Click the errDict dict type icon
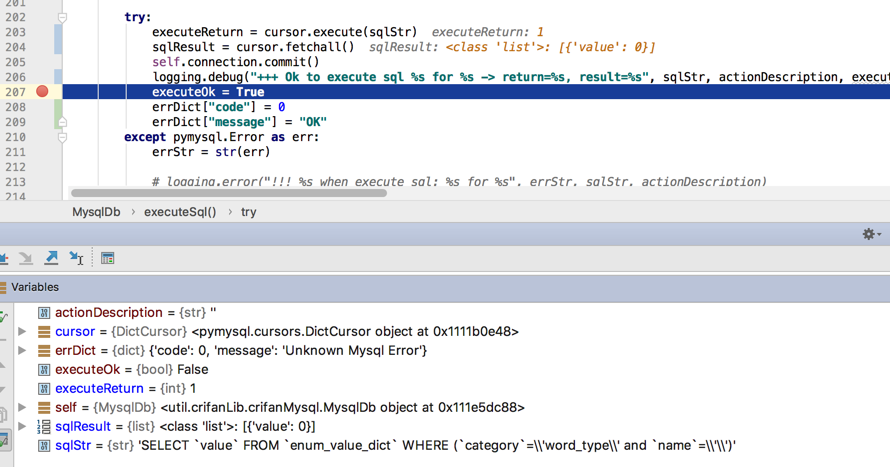Screen dimensions: 890x467 coord(44,351)
